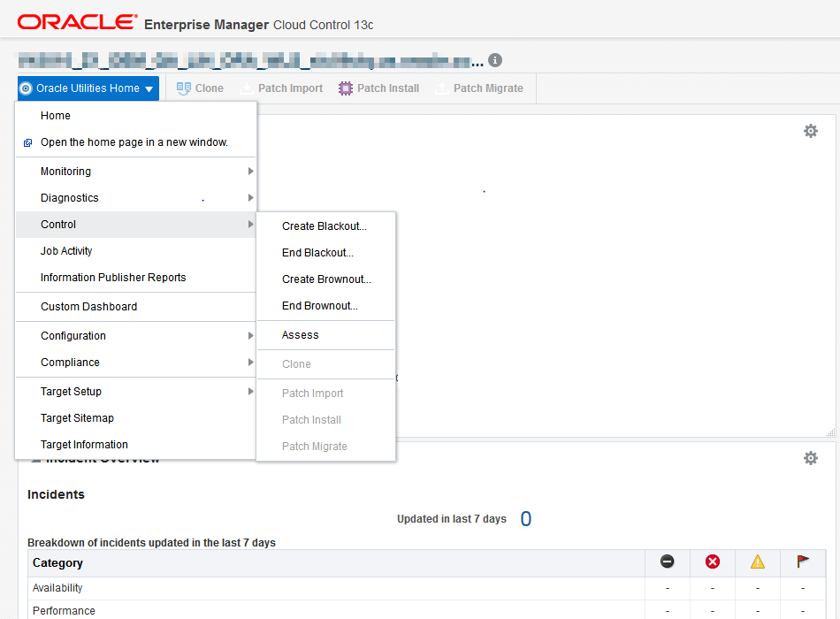Select Assess in the Control submenu
This screenshot has width=840, height=619.
click(325, 335)
